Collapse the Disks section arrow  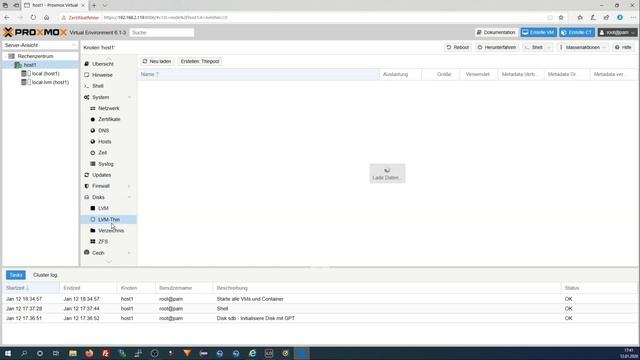pyautogui.click(x=129, y=197)
